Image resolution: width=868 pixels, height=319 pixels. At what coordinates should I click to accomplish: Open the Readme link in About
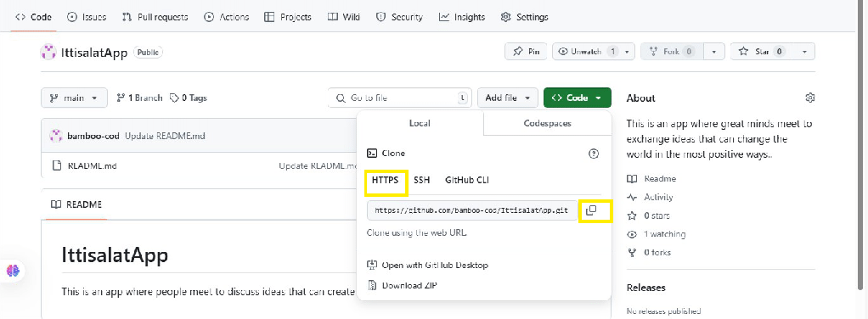[x=651, y=178]
